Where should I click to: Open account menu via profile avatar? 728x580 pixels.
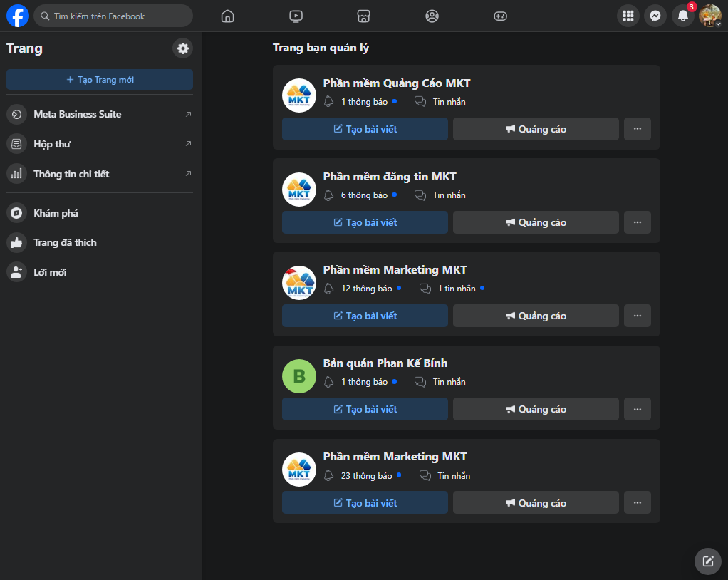tap(709, 16)
